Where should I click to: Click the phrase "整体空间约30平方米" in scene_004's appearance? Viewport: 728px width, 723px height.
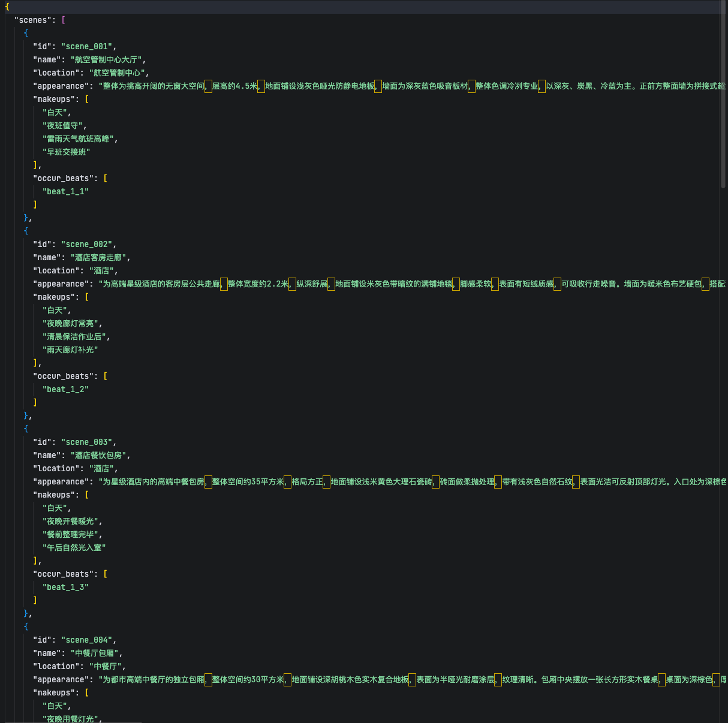tap(248, 679)
